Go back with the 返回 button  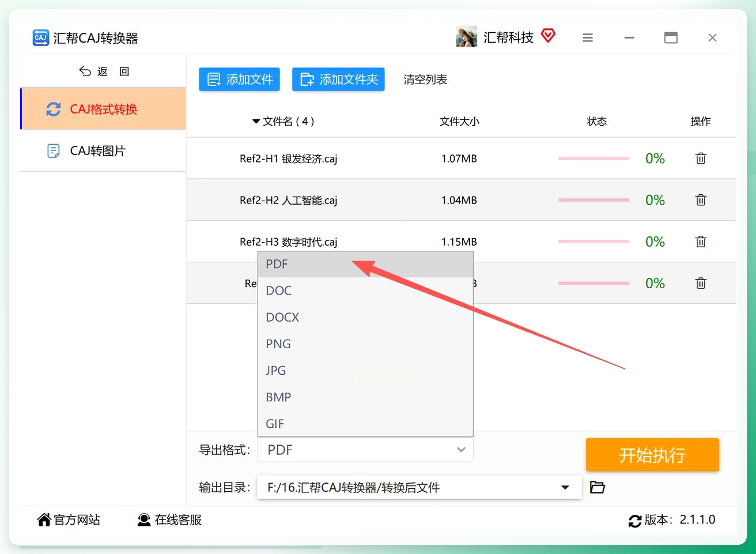(104, 71)
